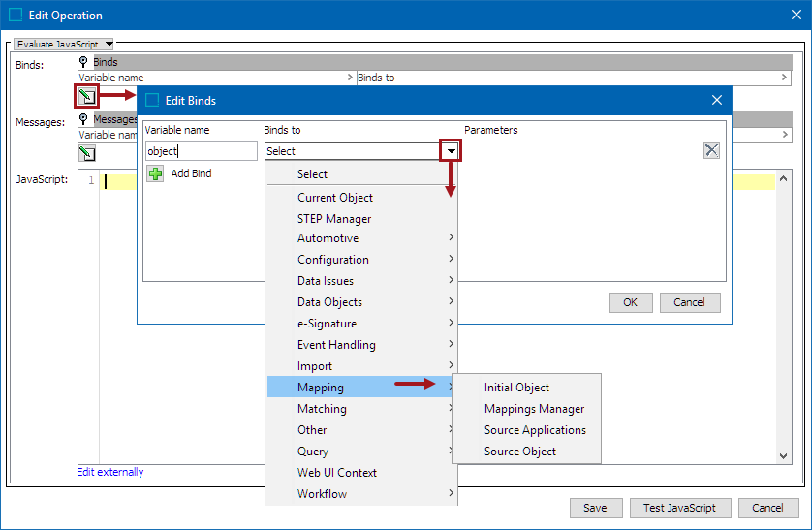
Task: Select Mappings Manager bind option
Action: (534, 409)
